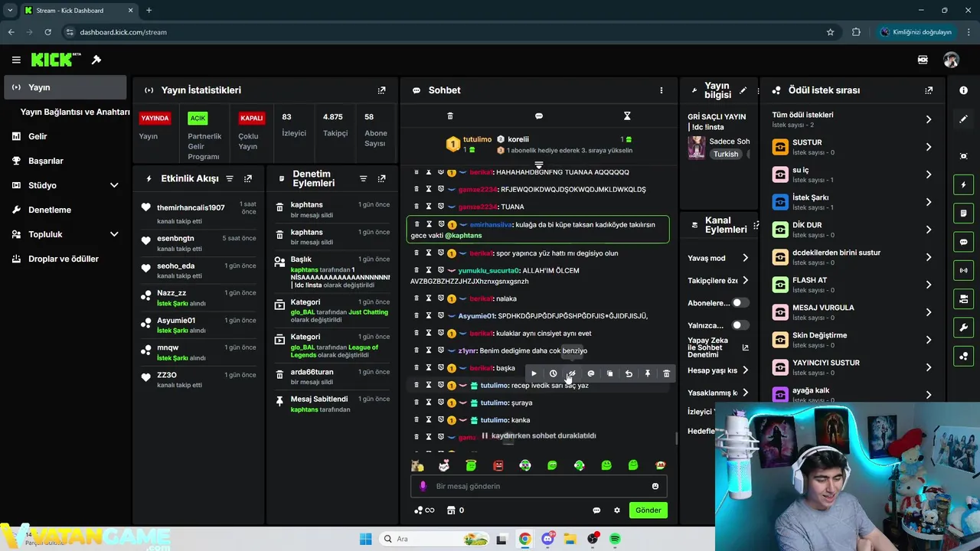Click the wrench icon next to Kick logo
The height and width of the screenshot is (551, 980).
point(96,60)
